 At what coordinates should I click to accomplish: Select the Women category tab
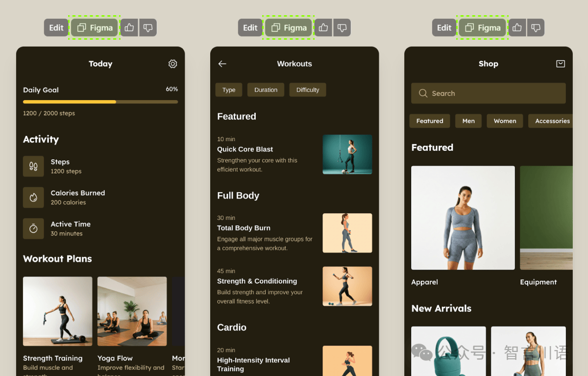(505, 121)
